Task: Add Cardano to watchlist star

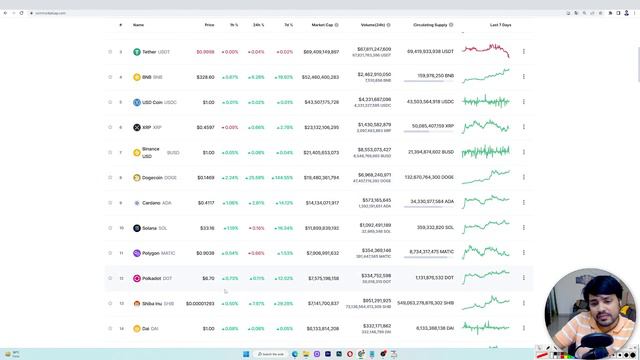Action: tap(110, 203)
